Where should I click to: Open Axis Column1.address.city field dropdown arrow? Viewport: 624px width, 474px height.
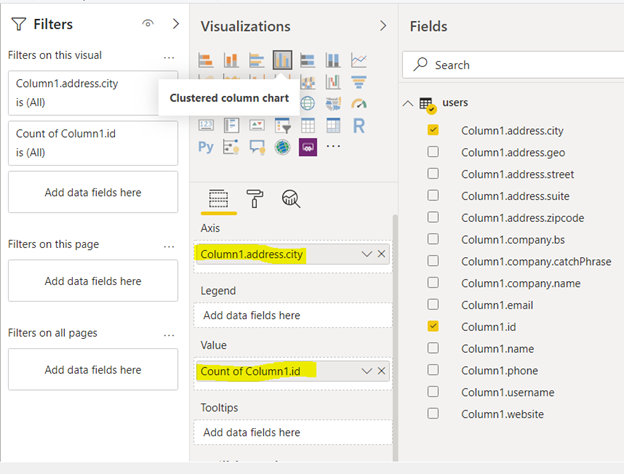pos(367,254)
